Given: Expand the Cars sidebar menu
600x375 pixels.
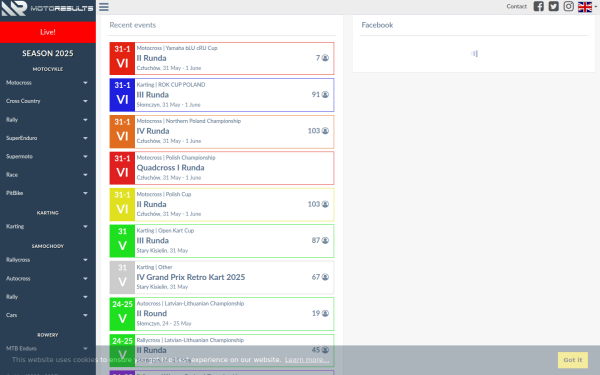Looking at the screenshot, I should click(x=48, y=315).
